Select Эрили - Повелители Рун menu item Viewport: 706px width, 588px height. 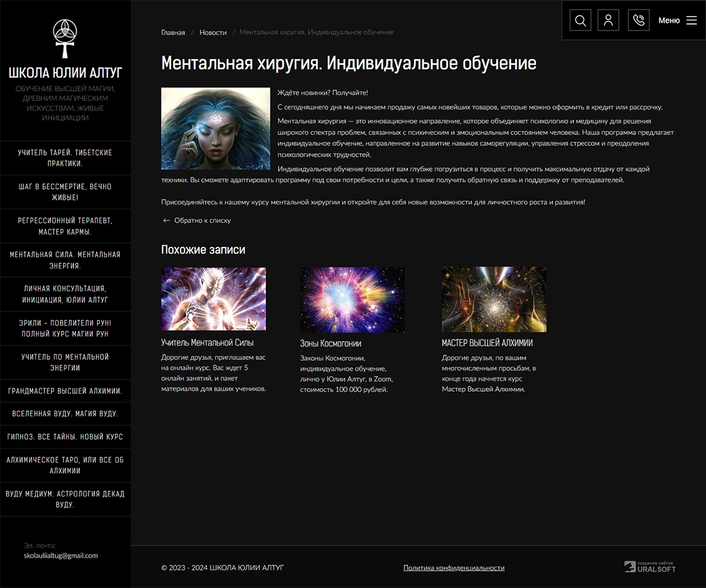[x=65, y=328]
